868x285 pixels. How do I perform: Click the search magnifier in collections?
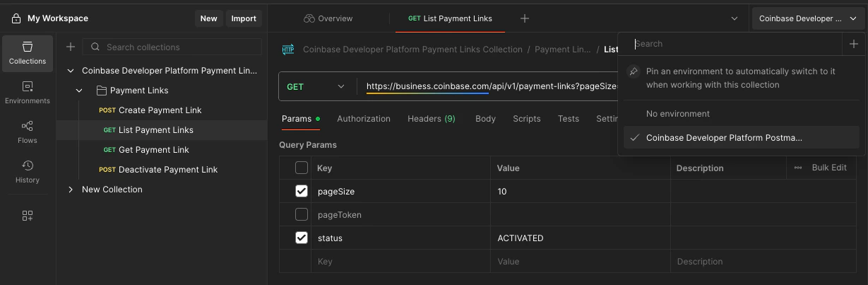point(95,47)
